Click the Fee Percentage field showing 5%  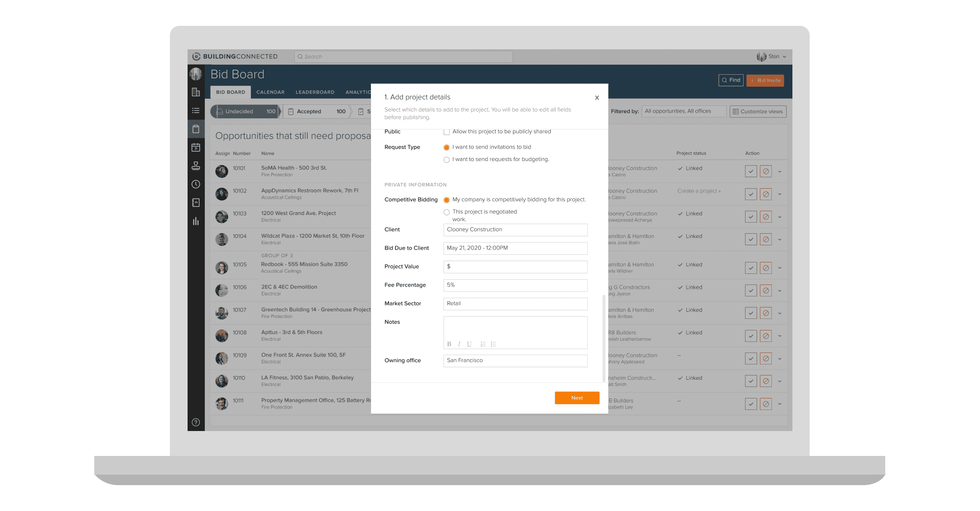[515, 285]
